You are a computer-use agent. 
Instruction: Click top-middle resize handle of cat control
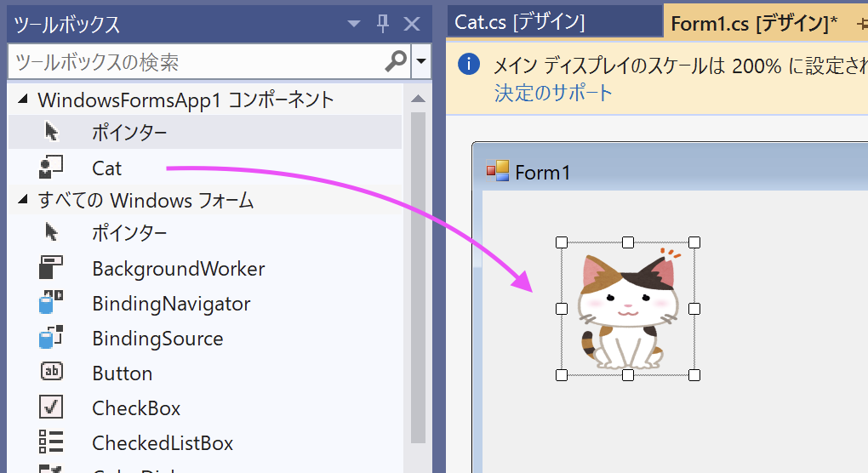[628, 242]
